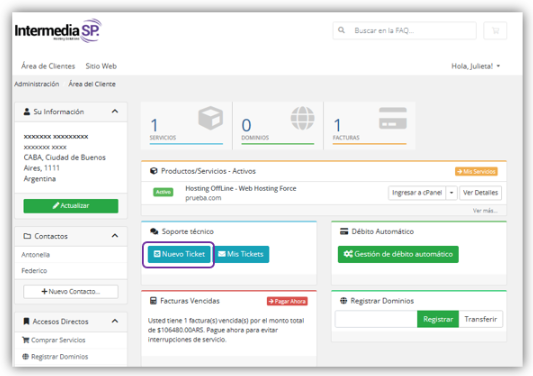Click the Dominios globe icon
The width and height of the screenshot is (533, 376).
pos(303,118)
